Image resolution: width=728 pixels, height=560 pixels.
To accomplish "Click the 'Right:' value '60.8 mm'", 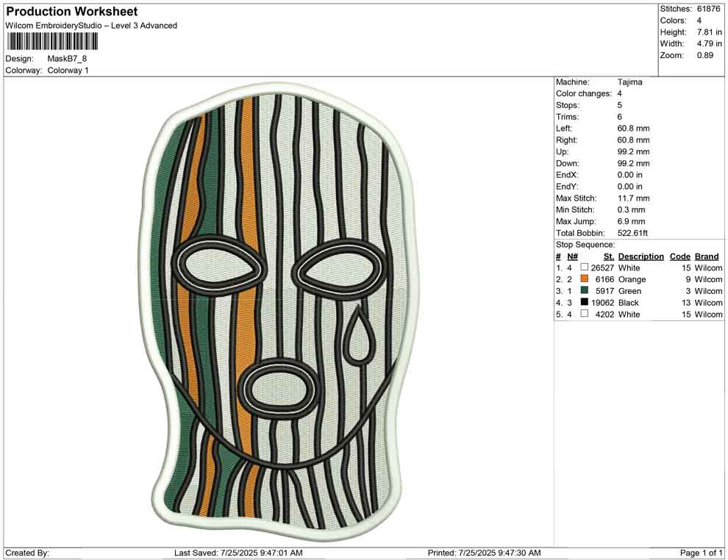I will 633,140.
